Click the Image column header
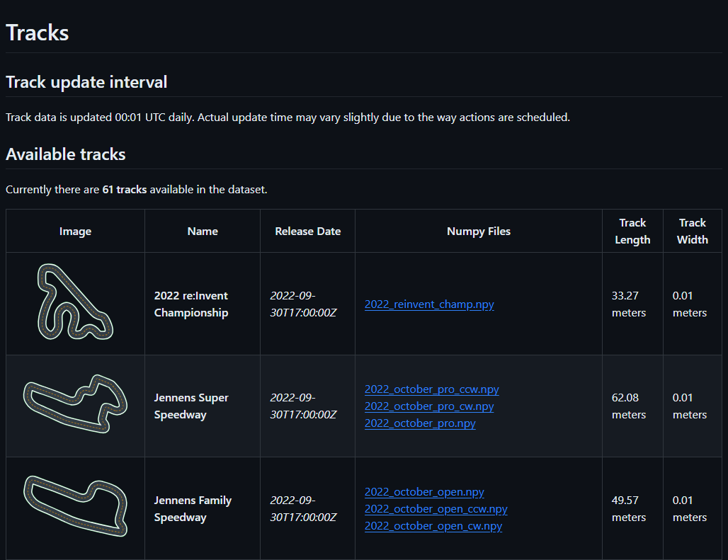 tap(75, 231)
